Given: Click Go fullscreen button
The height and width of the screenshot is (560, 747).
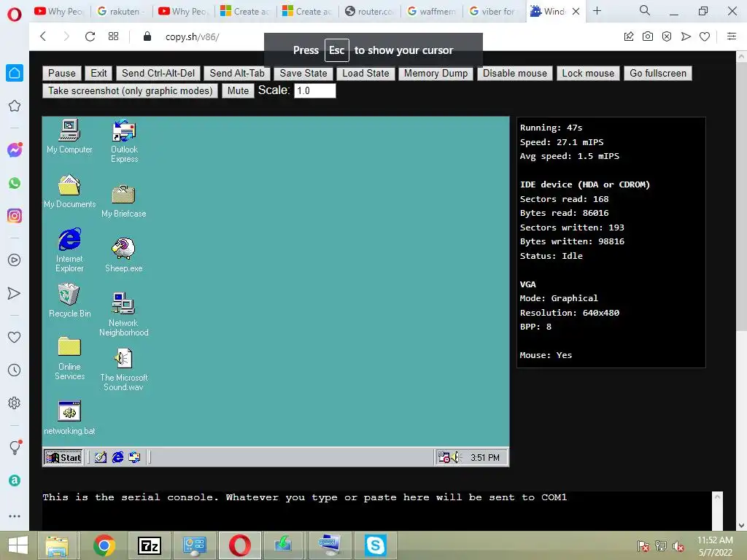Looking at the screenshot, I should coord(658,74).
